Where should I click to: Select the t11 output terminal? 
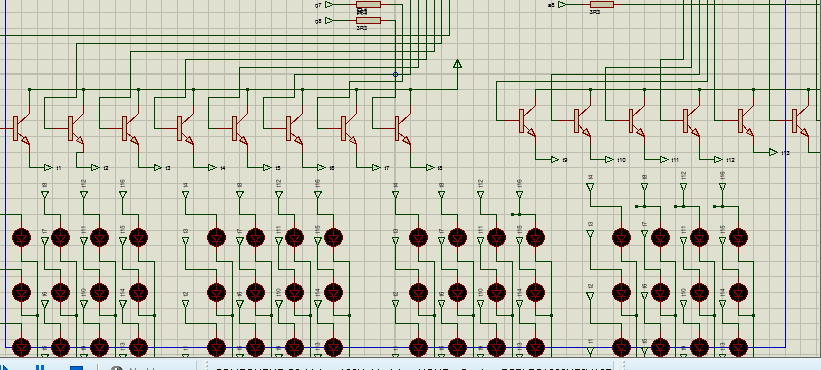[664, 160]
